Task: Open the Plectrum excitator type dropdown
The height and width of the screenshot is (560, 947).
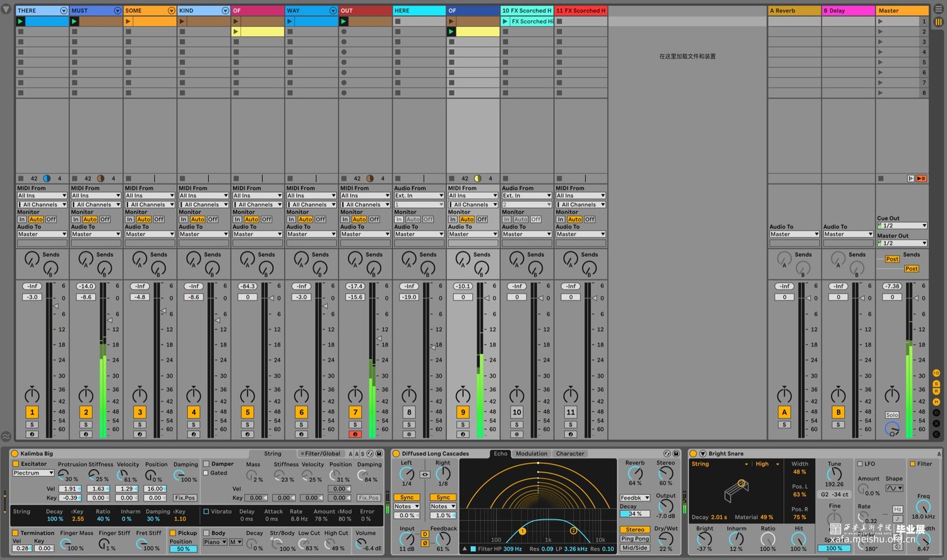Action: 33,473
